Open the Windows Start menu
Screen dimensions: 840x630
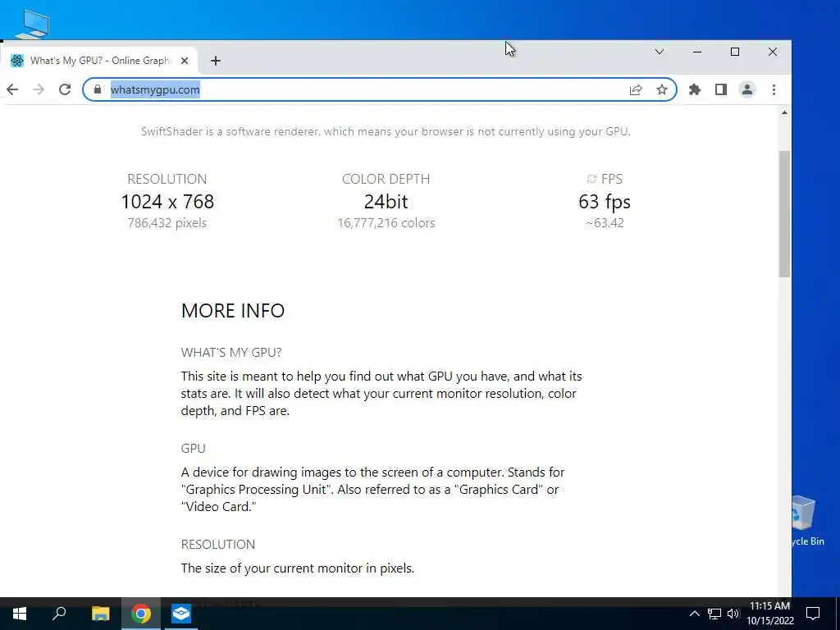click(20, 614)
